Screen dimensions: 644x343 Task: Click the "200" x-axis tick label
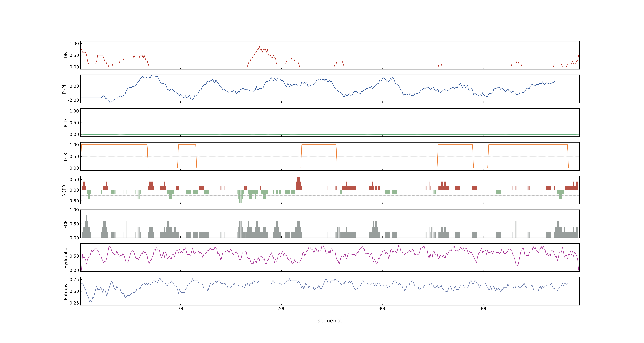(x=282, y=309)
